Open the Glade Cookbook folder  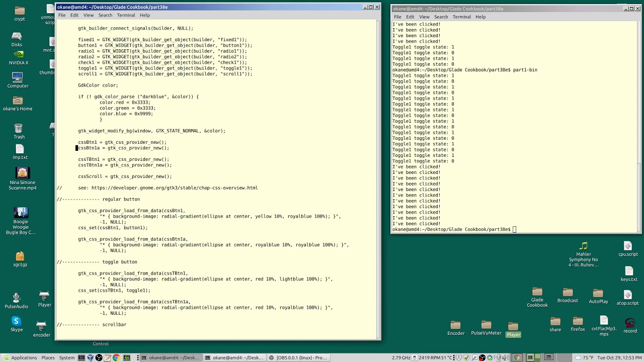(x=537, y=298)
